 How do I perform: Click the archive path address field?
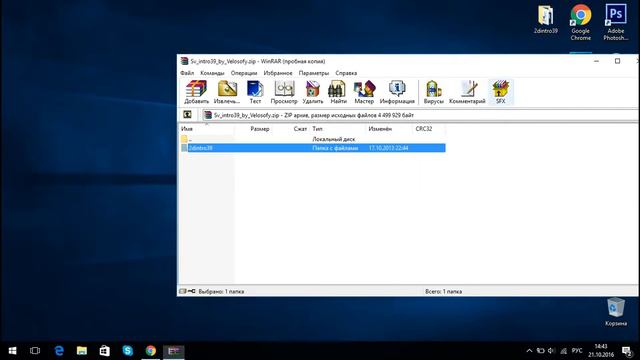420,115
